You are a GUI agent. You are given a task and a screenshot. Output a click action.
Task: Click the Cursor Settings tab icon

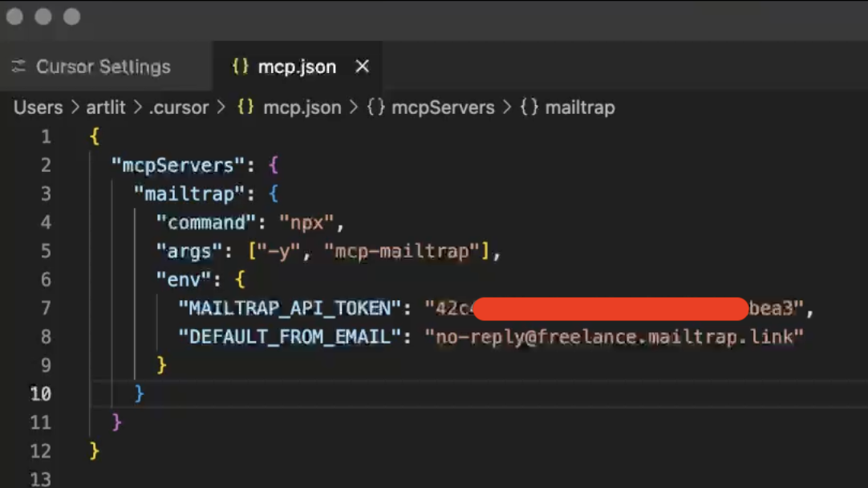[x=18, y=67]
